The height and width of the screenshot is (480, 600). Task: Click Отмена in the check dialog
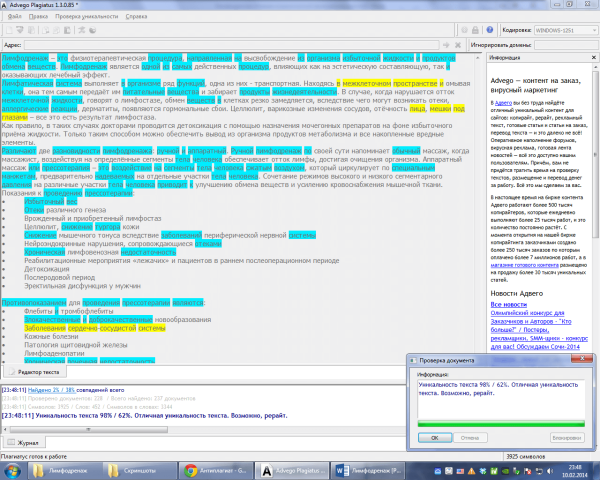[x=470, y=438]
